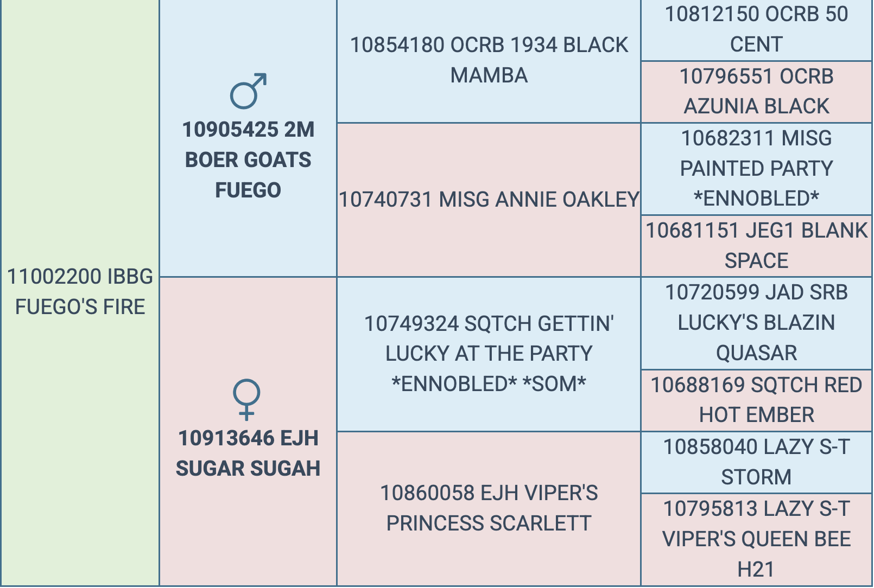This screenshot has height=588, width=874.
Task: Open sire 10905425 2M Boer Goats Fuego
Action: 248,159
